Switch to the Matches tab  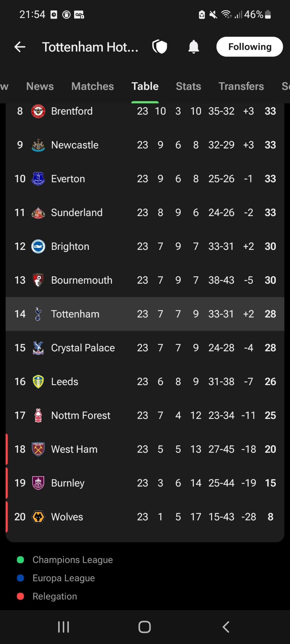coord(92,86)
